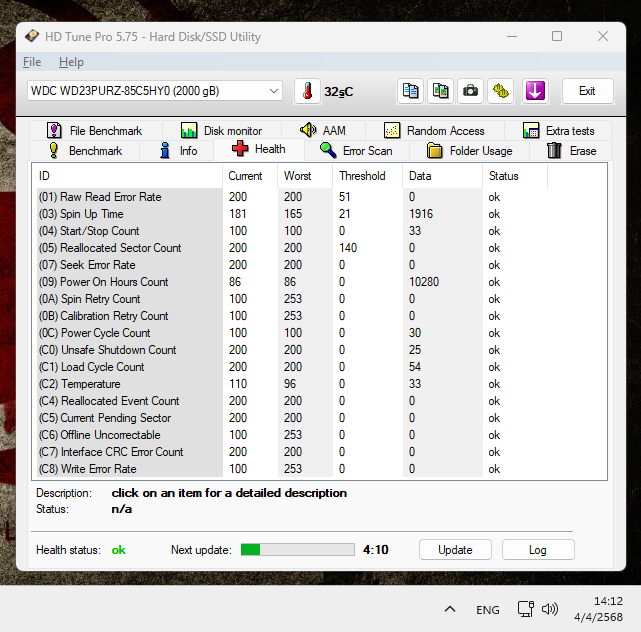Click the 10280 power-on hours data value
The width and height of the screenshot is (641, 632).
pos(424,282)
